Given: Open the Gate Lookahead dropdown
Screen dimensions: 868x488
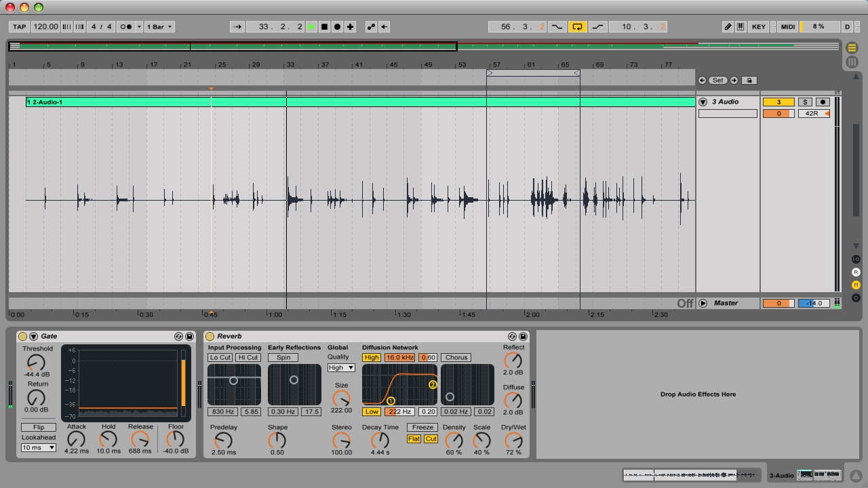Looking at the screenshot, I should (x=38, y=447).
